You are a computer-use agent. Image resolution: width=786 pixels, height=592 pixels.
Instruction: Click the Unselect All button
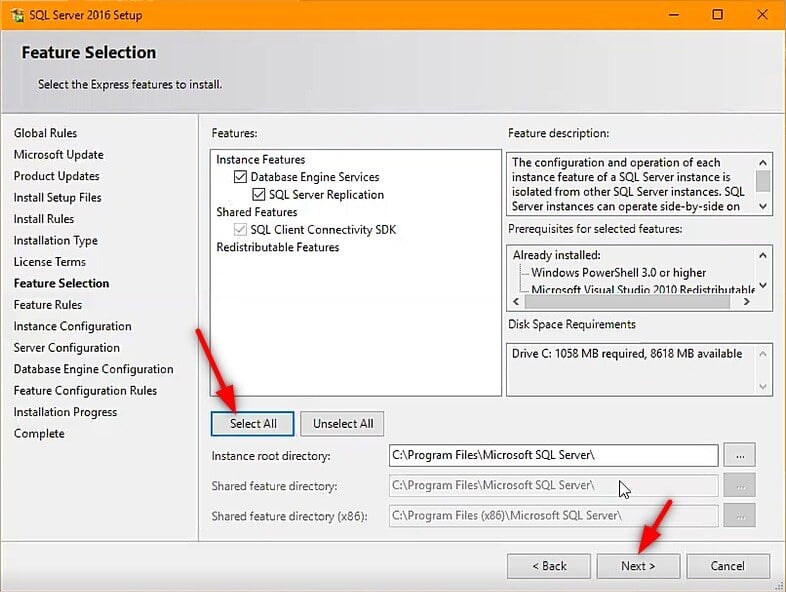coord(343,424)
